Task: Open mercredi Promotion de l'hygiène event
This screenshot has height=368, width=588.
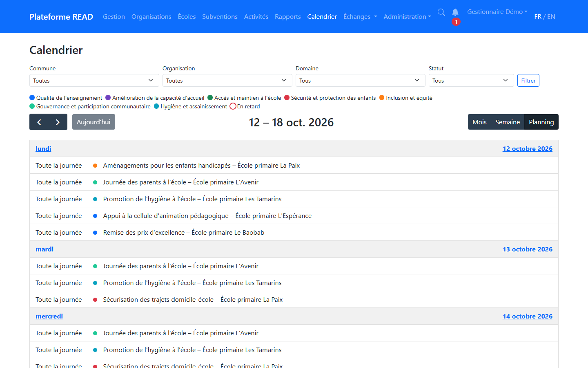Action: click(294, 350)
